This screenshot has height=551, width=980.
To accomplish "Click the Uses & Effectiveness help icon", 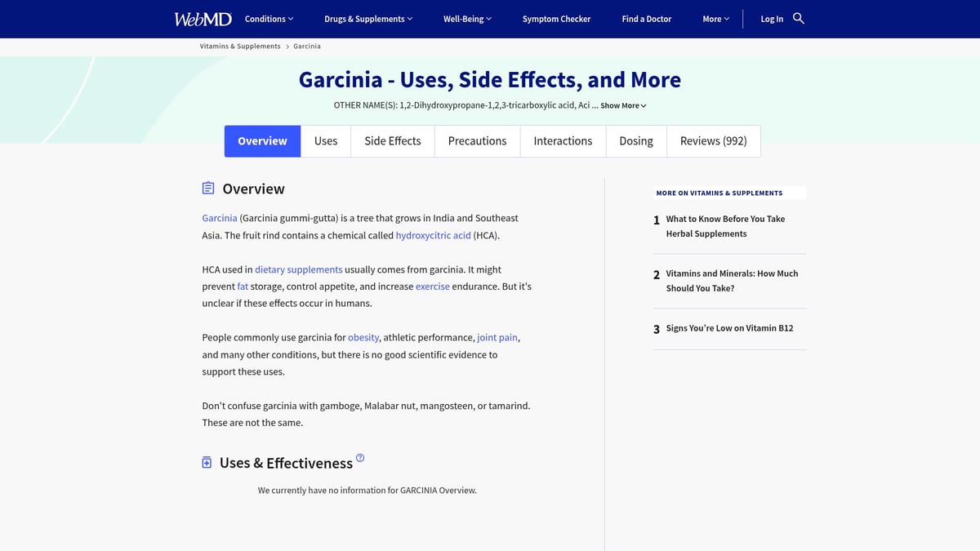I will (x=360, y=458).
